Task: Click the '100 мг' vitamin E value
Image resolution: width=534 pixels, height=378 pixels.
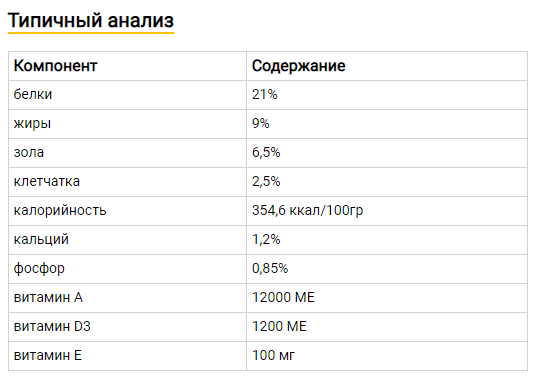Action: pyautogui.click(x=273, y=356)
